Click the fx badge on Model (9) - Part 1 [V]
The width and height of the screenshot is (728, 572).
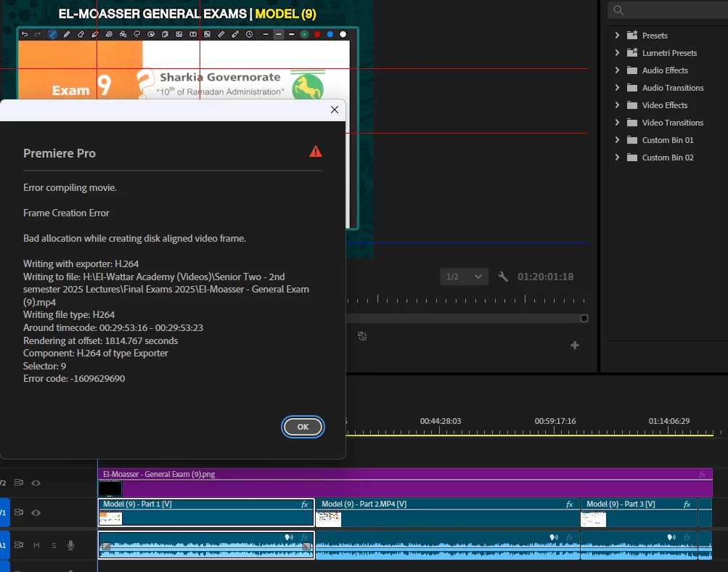305,504
